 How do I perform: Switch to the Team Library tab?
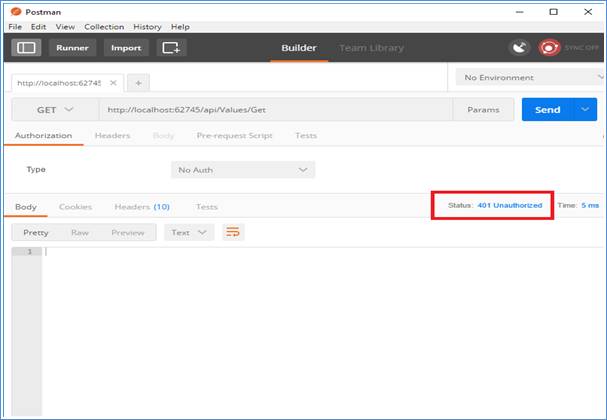(371, 48)
